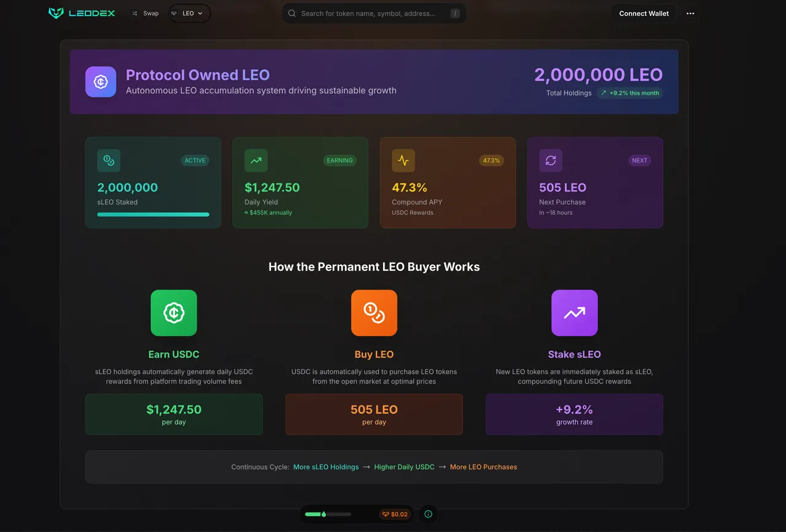Click the ≈ $455K annually text
Screen dimensions: 786x532
[268, 212]
